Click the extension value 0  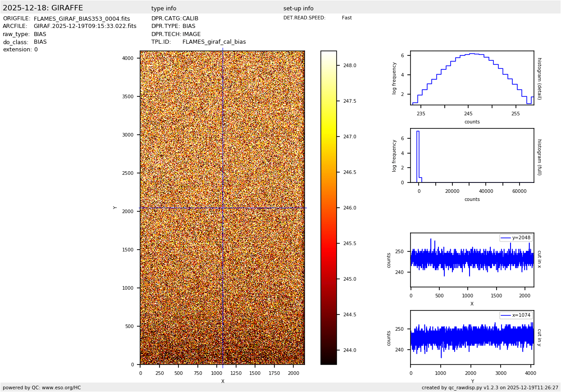click(x=36, y=50)
